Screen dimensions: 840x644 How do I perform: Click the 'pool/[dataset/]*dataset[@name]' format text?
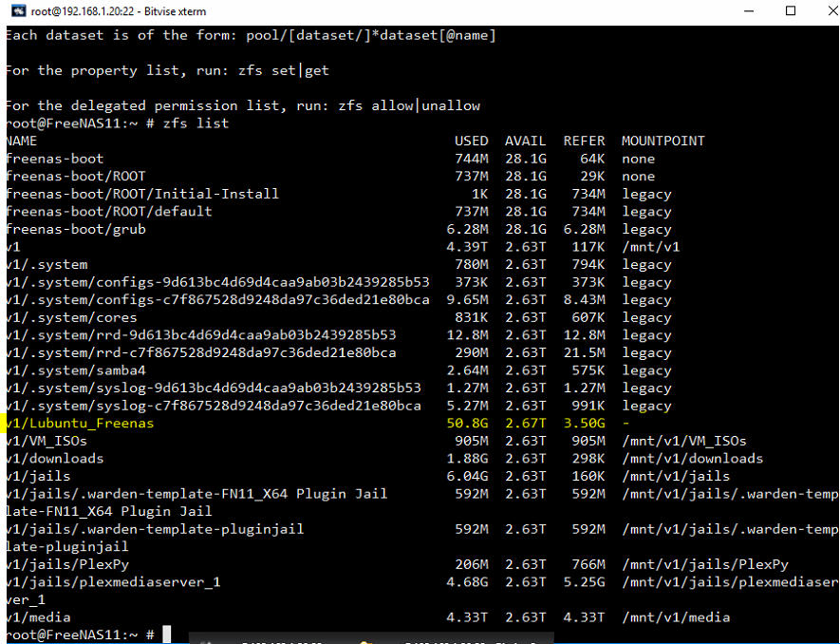(x=371, y=35)
